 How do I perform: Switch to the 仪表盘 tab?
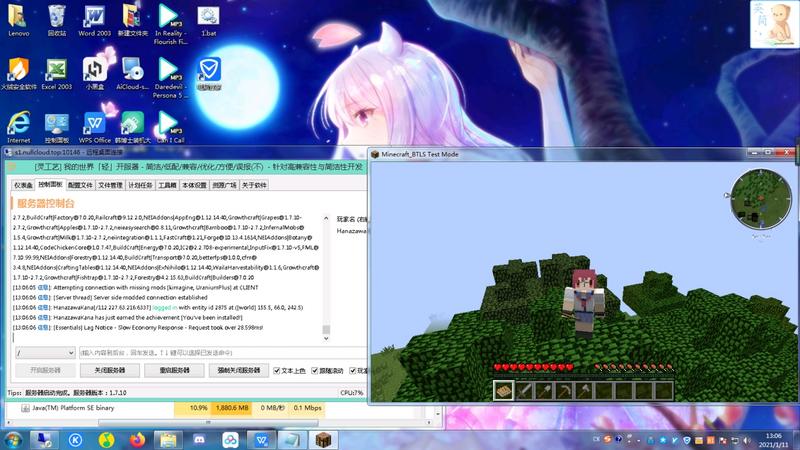coord(23,185)
